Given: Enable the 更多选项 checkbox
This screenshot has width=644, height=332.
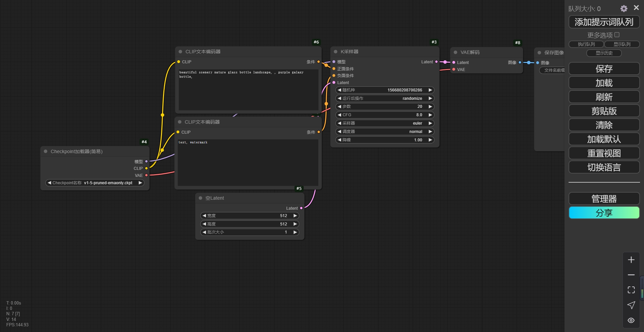Looking at the screenshot, I should click(617, 35).
